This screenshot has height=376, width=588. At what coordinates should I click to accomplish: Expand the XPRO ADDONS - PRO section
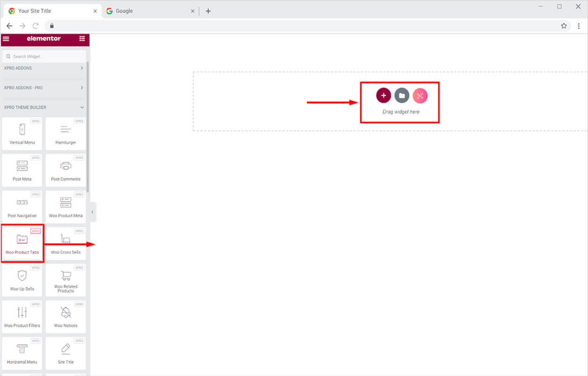[x=44, y=88]
